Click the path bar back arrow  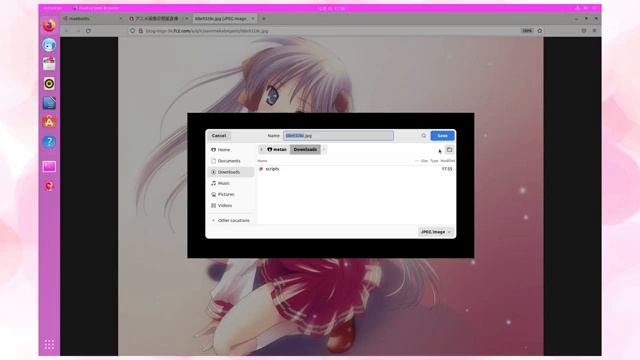click(262, 149)
